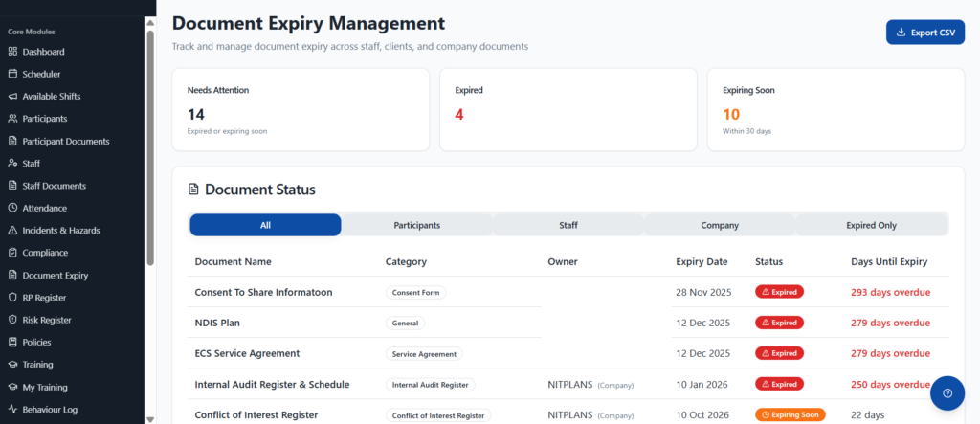Viewport: 980px width, 424px height.
Task: Click the Staff person icon
Action: coord(12,164)
